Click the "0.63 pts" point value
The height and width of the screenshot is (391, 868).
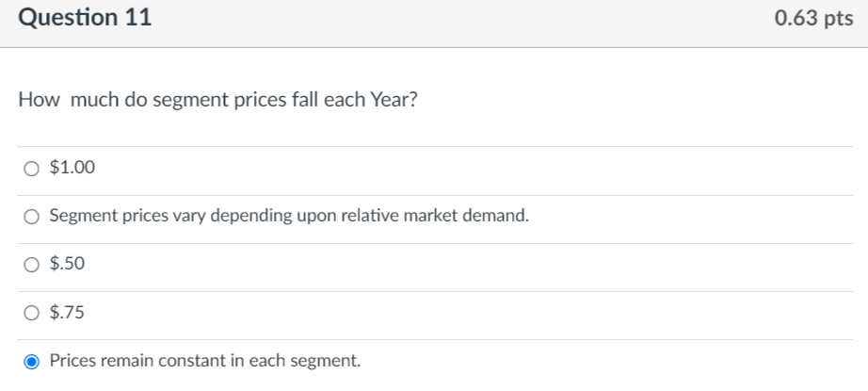coord(813,19)
